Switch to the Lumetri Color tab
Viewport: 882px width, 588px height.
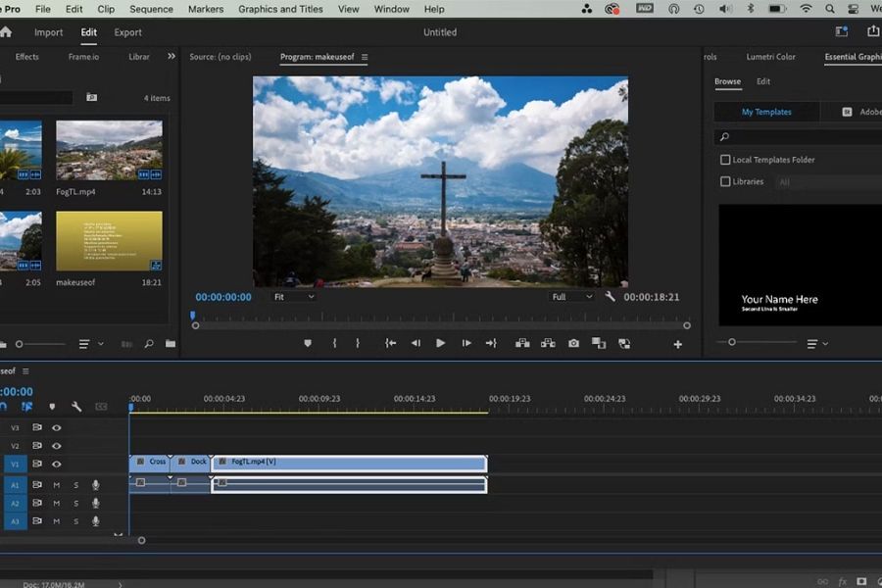tap(770, 57)
